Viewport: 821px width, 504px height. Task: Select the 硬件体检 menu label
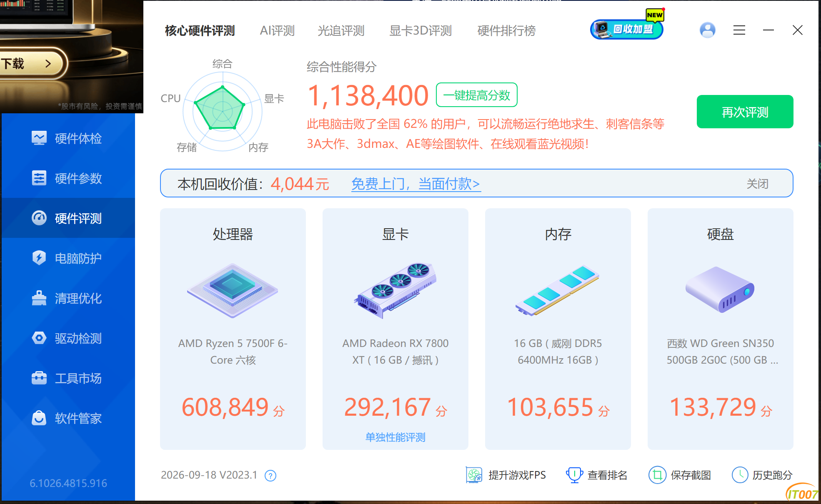pos(78,138)
